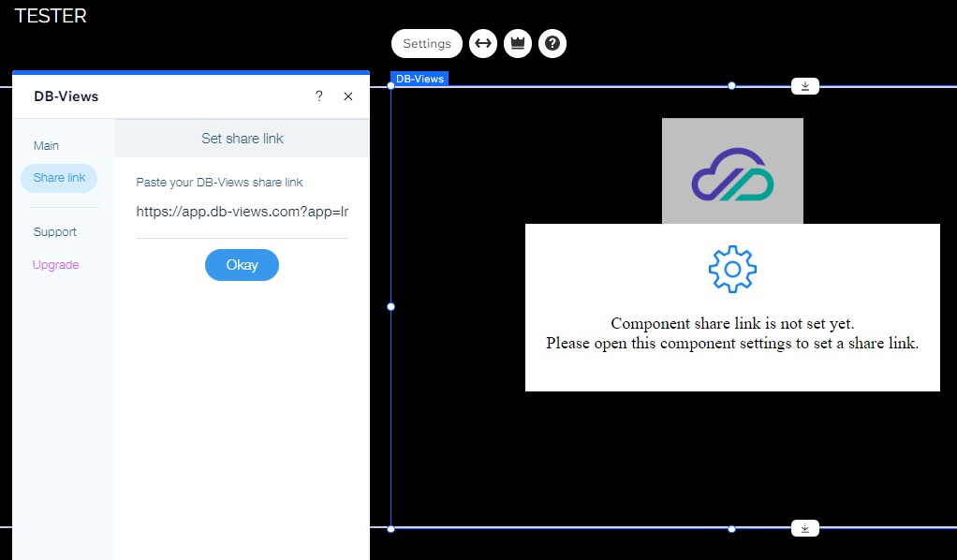This screenshot has height=560, width=957.
Task: Close the DB-Views settings panel
Action: (348, 96)
